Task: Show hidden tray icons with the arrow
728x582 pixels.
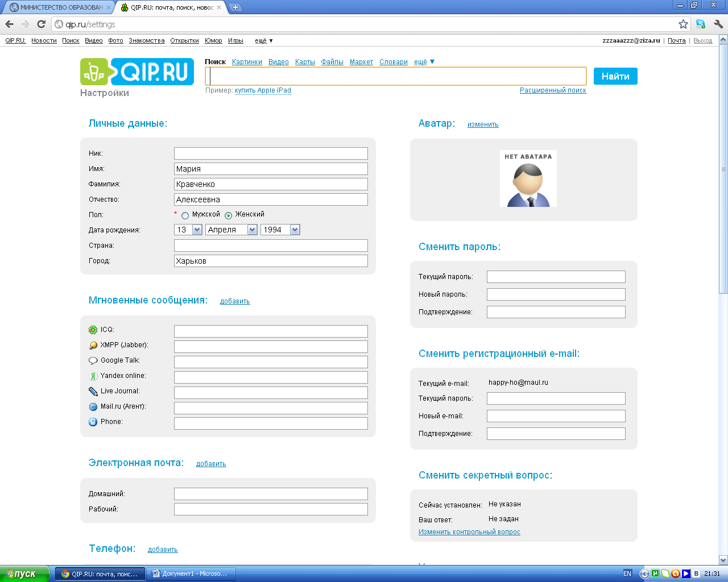Action: click(x=644, y=573)
